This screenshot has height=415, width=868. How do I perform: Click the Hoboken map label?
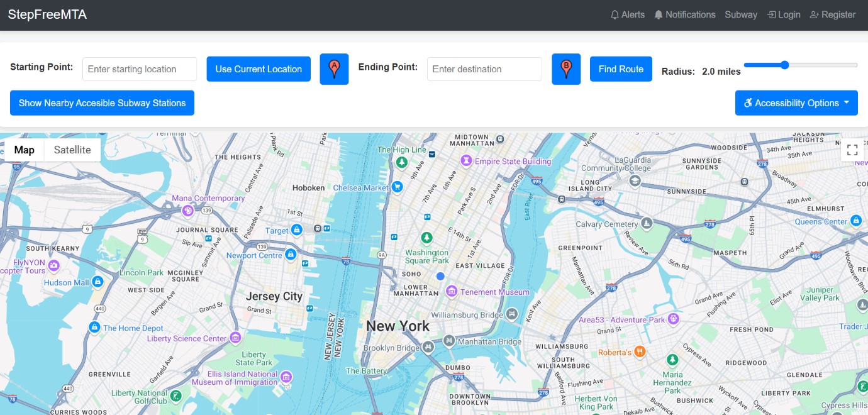coord(308,187)
